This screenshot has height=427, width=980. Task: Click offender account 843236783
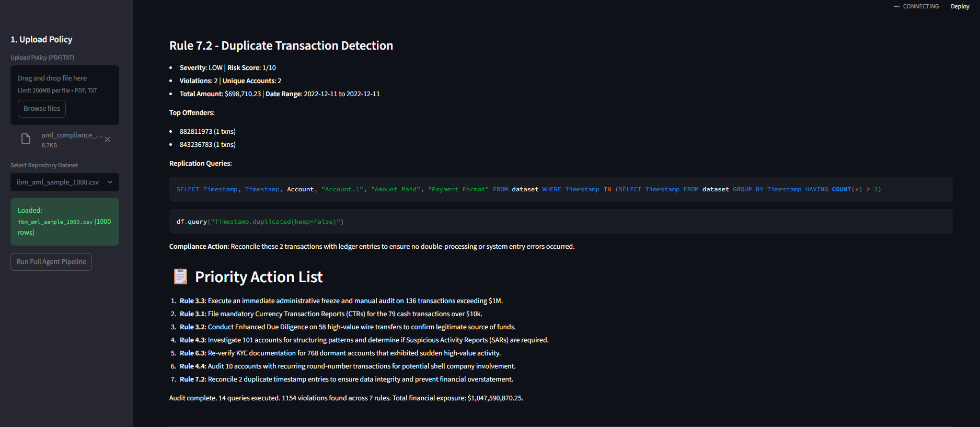[x=207, y=144]
